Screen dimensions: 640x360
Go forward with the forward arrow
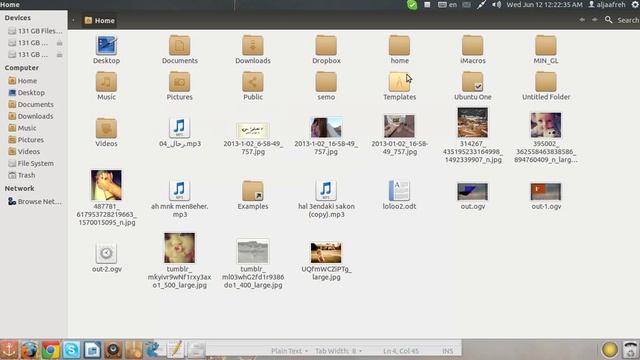[x=595, y=20]
